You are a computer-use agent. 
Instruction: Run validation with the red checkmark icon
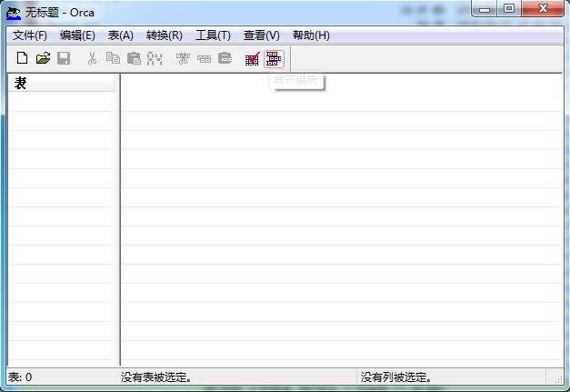coord(253,58)
